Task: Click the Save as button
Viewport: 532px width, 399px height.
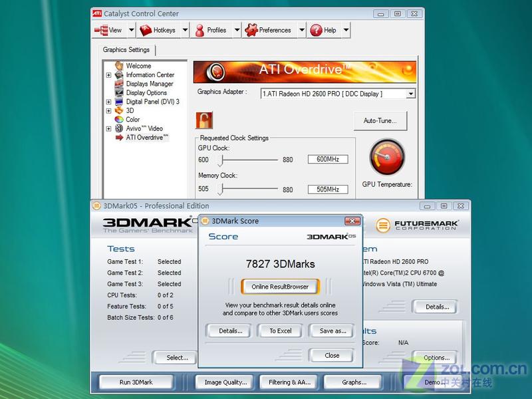Action: 332,331
